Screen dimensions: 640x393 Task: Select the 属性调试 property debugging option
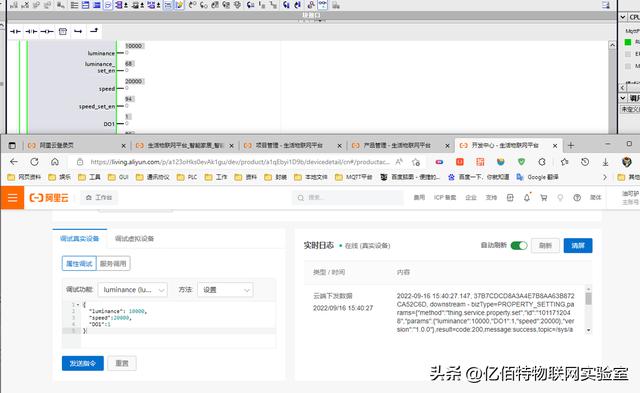coord(79,264)
